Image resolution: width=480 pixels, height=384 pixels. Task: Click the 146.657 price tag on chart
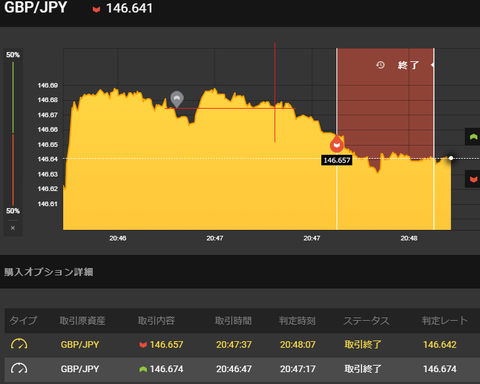click(337, 160)
